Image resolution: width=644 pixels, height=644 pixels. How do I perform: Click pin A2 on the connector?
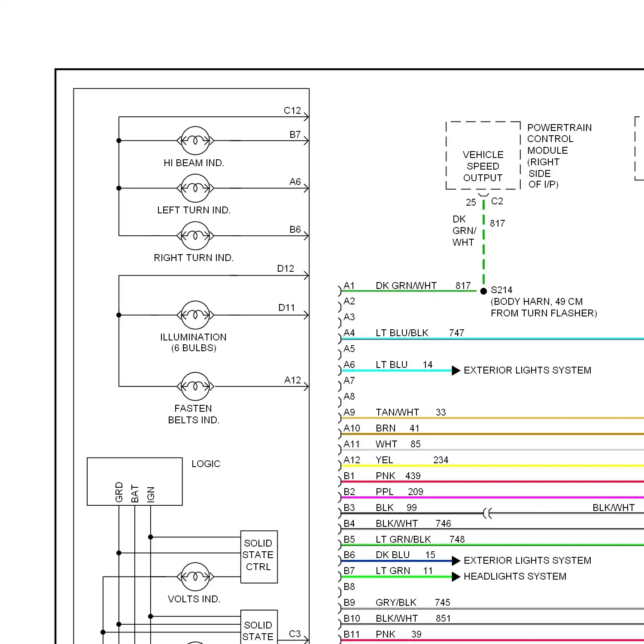[349, 301]
